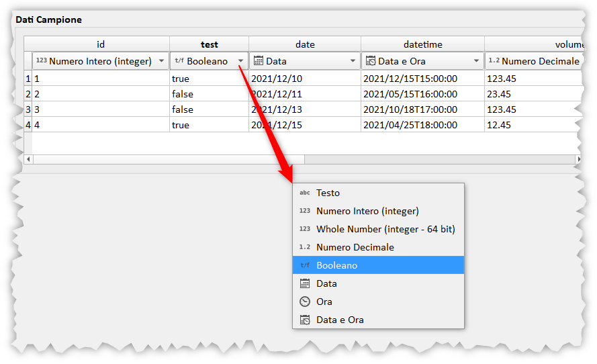The width and height of the screenshot is (597, 364).
Task: Expand the test column Booleano dropdown arrow
Action: coord(240,61)
